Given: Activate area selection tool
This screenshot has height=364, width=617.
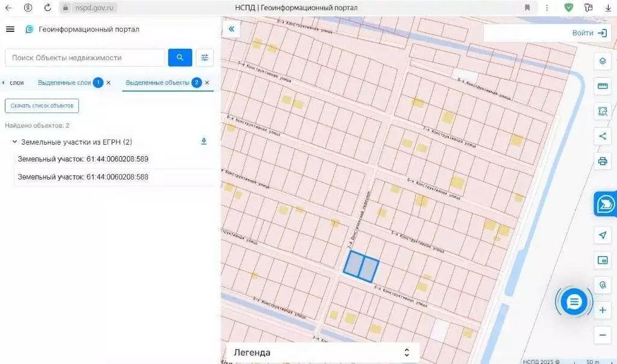Looking at the screenshot, I should click(603, 111).
